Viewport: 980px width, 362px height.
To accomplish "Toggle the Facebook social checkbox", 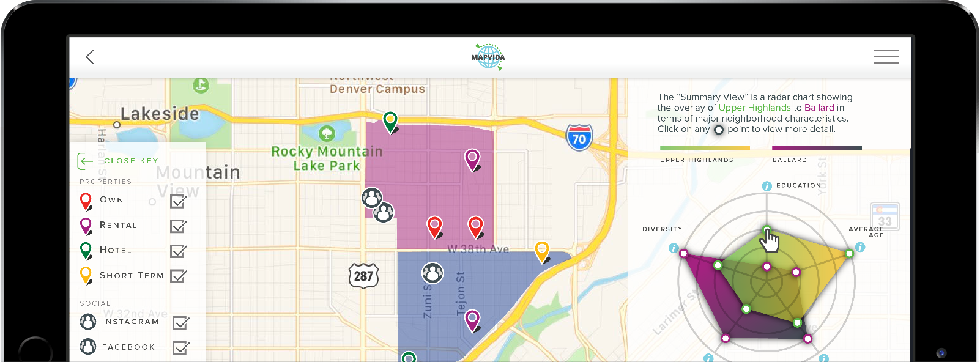I will click(180, 347).
